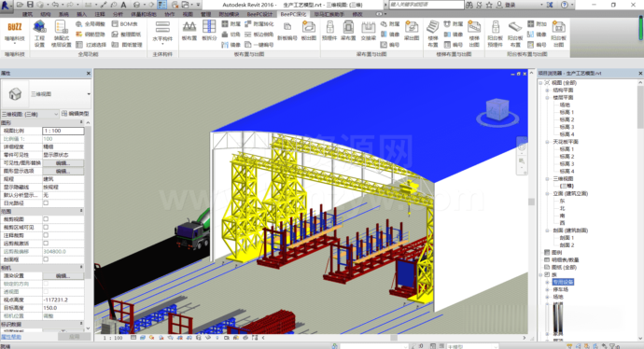Click the blue BeePC building icon under 工程设置
The height and width of the screenshot is (349, 644).
39,27
